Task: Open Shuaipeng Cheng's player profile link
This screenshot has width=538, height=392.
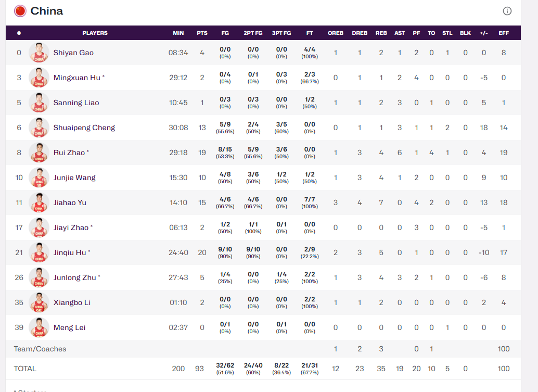Action: coord(84,128)
